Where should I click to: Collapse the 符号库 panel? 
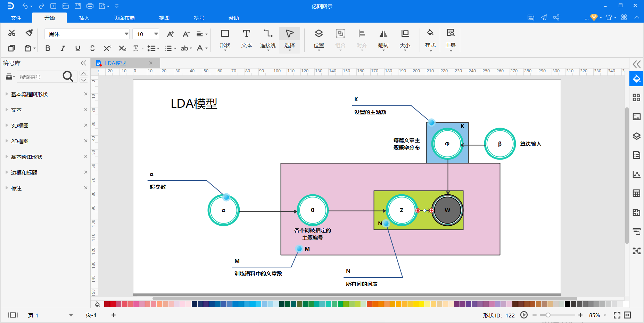(x=83, y=63)
